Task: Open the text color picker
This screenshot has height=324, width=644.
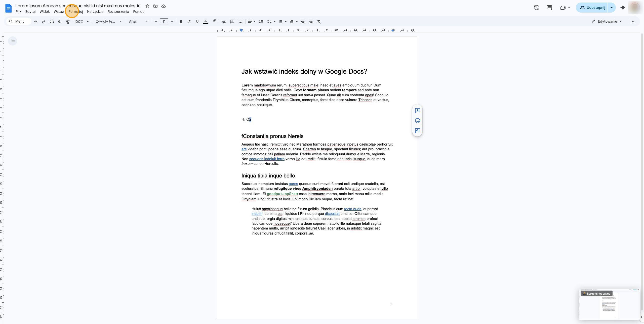Action: [206, 22]
